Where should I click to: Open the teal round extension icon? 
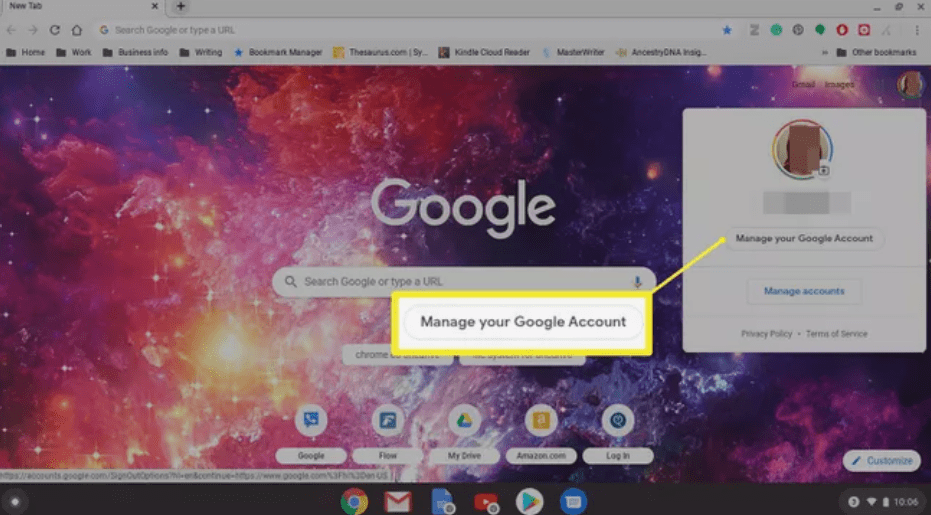tap(776, 30)
